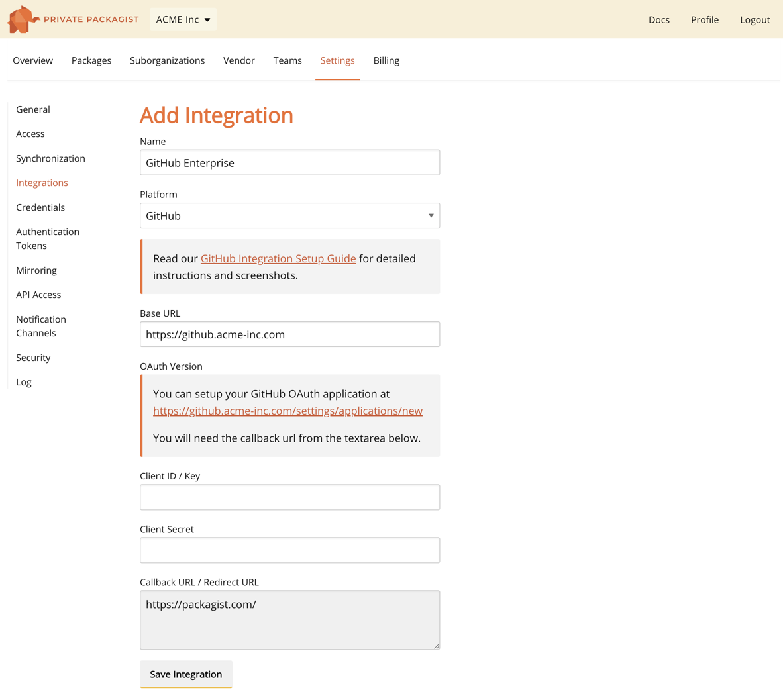Switch to the Teams tab
The height and width of the screenshot is (700, 783).
click(x=287, y=60)
